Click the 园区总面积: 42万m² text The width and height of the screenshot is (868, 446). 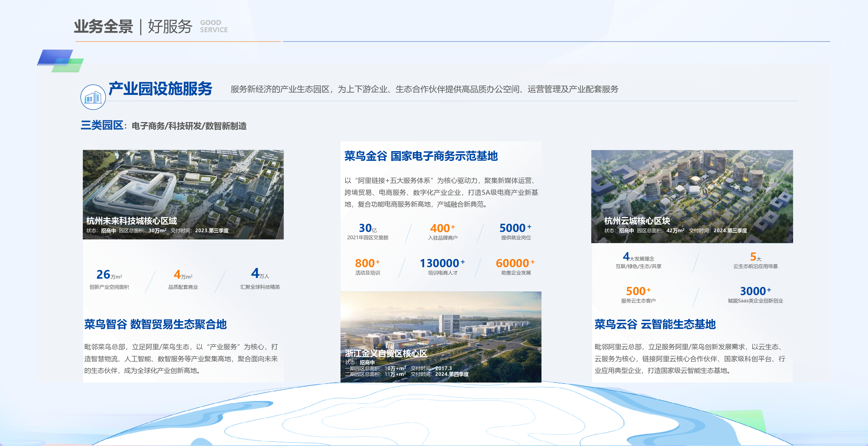point(661,230)
